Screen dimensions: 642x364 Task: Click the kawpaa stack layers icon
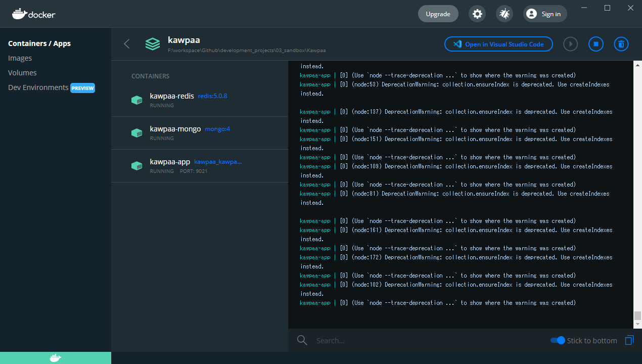[x=152, y=44]
